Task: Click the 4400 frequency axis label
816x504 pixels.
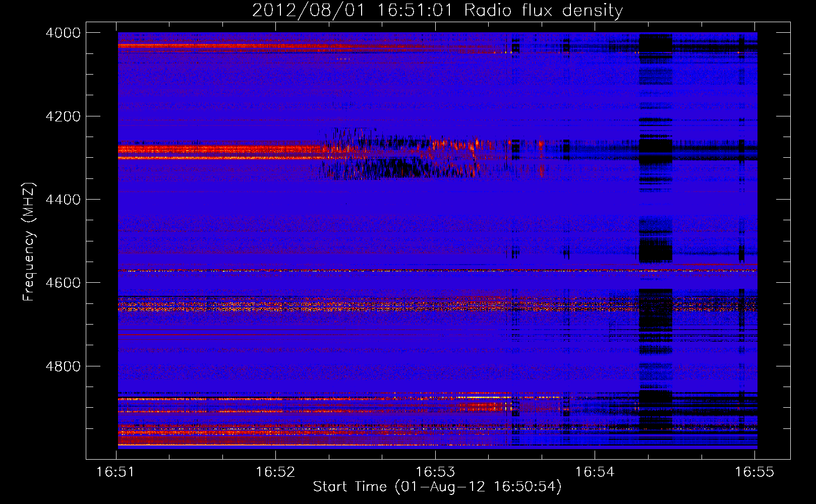Action: [63, 200]
